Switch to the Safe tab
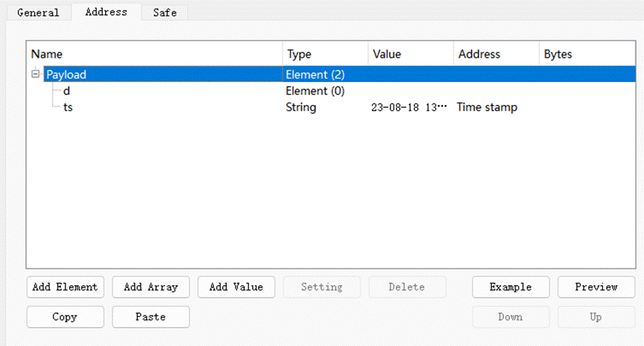Image resolution: width=644 pixels, height=346 pixels. pyautogui.click(x=164, y=12)
